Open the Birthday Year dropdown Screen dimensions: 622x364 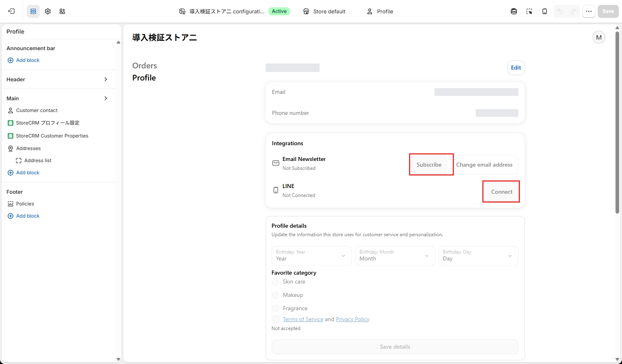(311, 256)
